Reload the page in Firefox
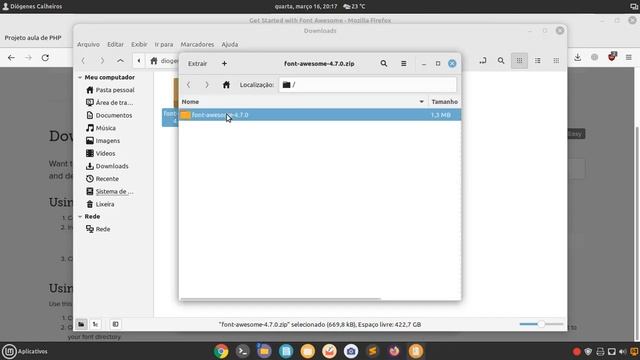This screenshot has width=640, height=360. pyautogui.click(x=45, y=58)
